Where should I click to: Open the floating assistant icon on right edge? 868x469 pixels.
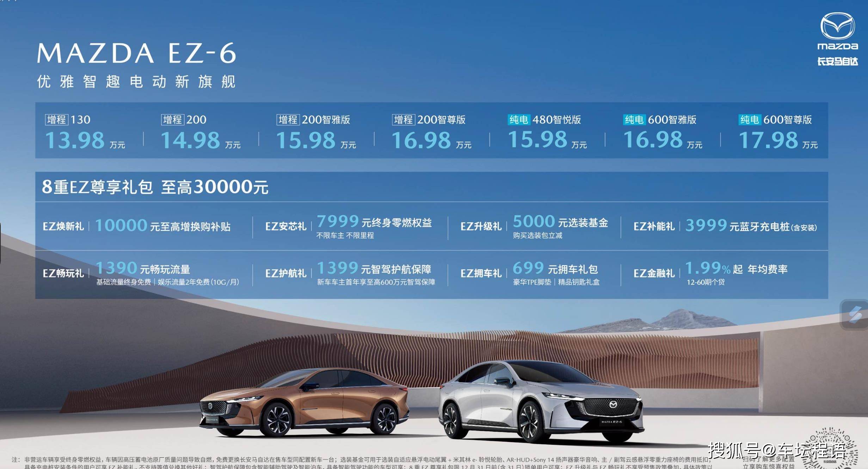[x=855, y=314]
